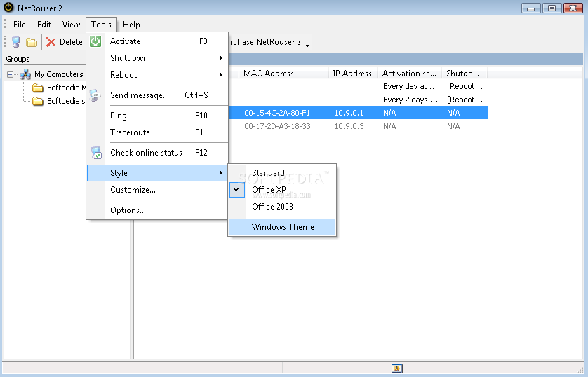The height and width of the screenshot is (377, 588).
Task: Click the Delete toolbar button
Action: 64,42
